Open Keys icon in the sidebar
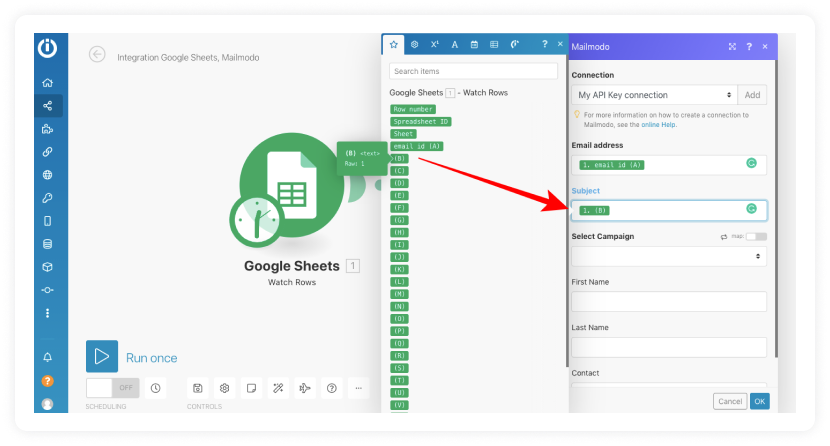Screen dimensions: 830x446 tap(48, 198)
